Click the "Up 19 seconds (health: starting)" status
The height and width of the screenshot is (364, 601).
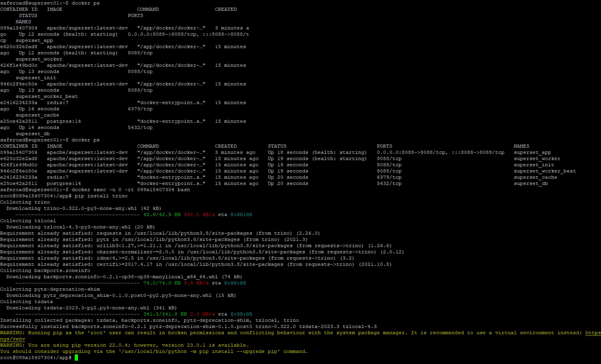point(317,159)
